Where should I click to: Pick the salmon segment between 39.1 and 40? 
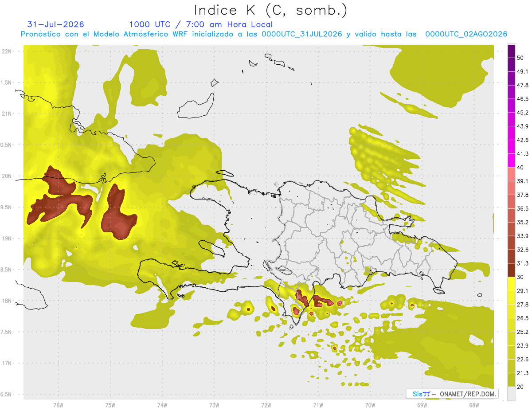tap(511, 174)
